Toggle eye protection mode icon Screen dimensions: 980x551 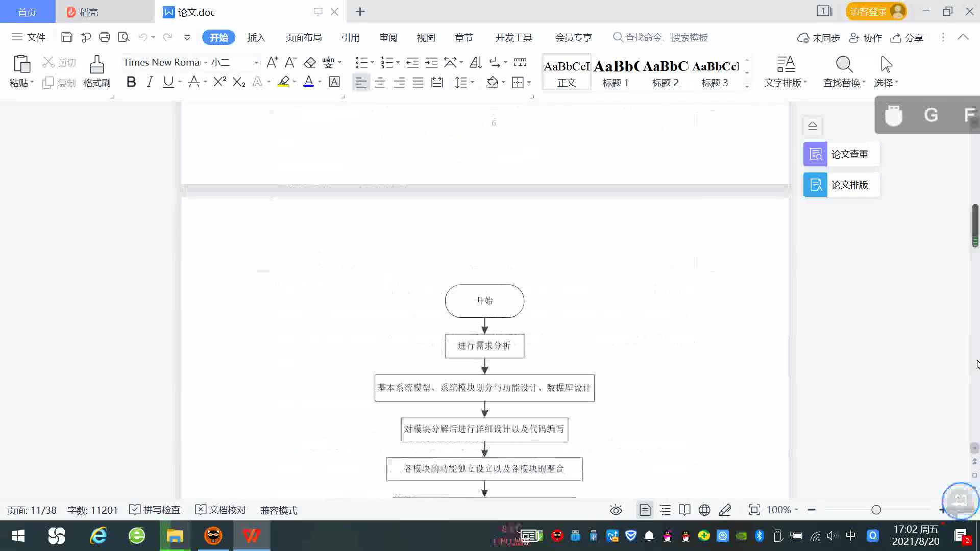tap(616, 510)
